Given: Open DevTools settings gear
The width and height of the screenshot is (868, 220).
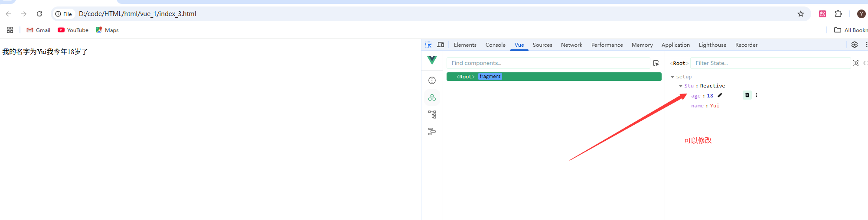Looking at the screenshot, I should pos(855,45).
